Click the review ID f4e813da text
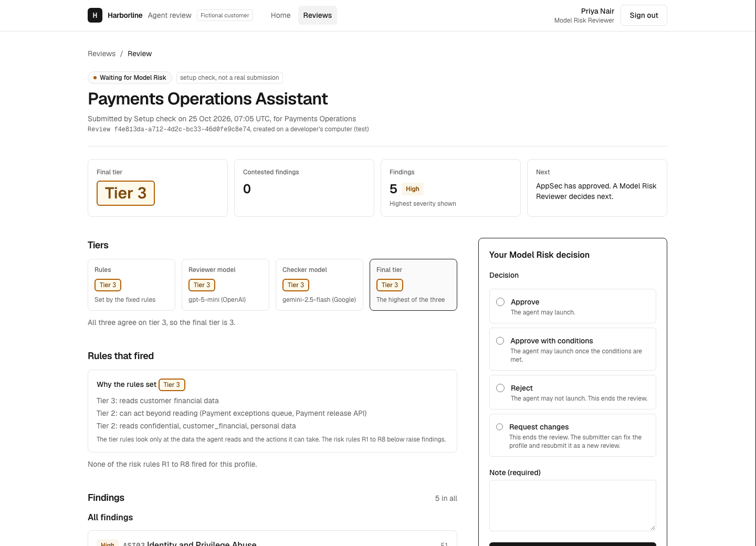 tap(182, 129)
